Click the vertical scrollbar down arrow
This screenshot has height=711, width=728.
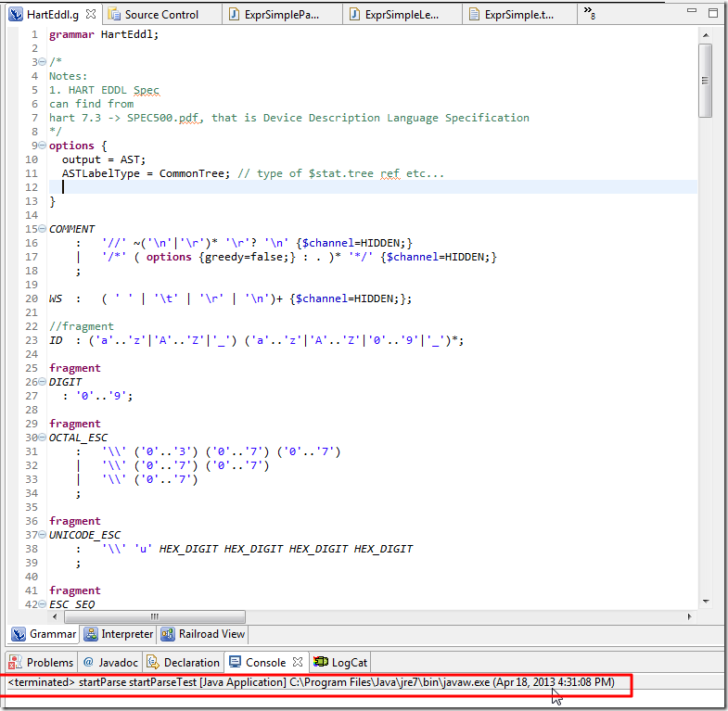point(706,601)
